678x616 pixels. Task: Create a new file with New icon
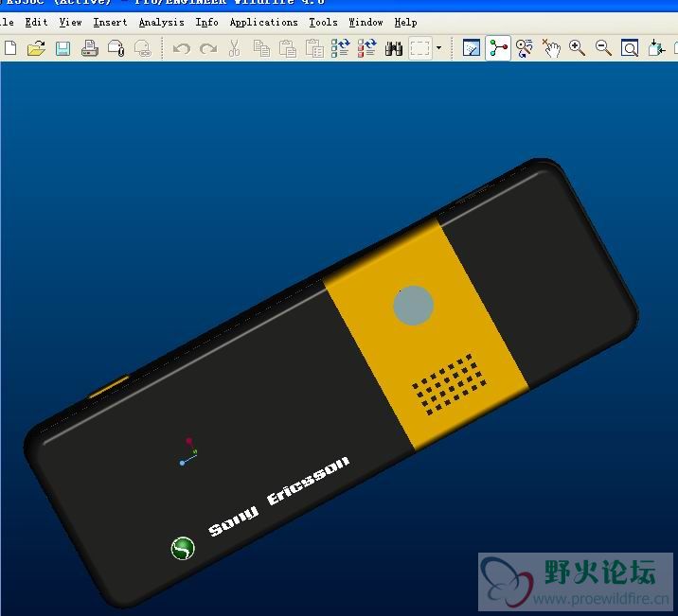[x=10, y=48]
